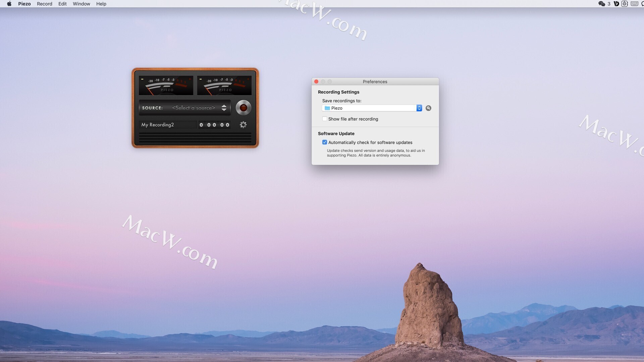Click the keyboard input menu bar icon

click(634, 4)
